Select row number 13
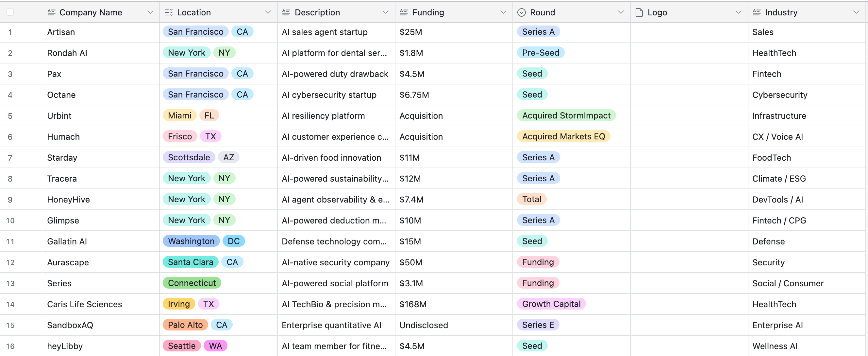868x356 pixels. click(x=10, y=283)
